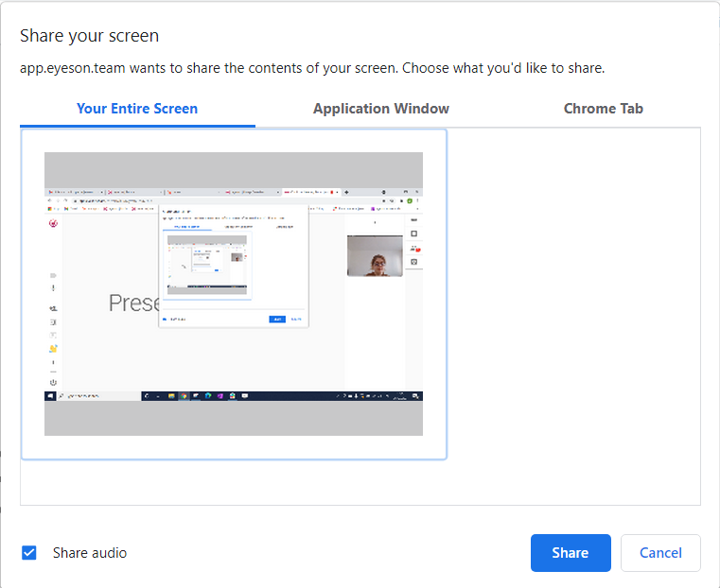Click the webcam video in the preview
This screenshot has width=720, height=588.
(375, 256)
